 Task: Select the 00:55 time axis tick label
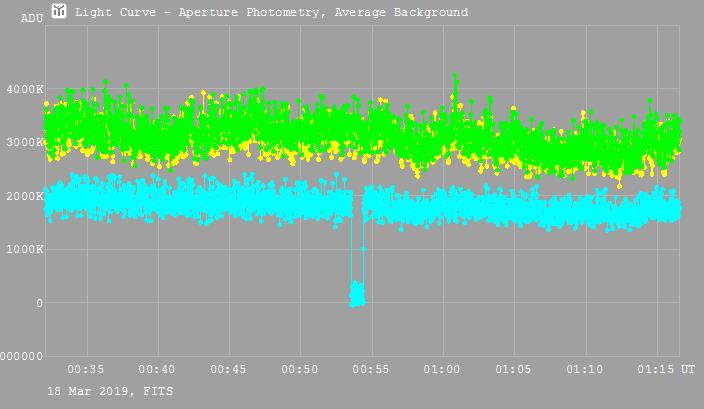click(371, 370)
